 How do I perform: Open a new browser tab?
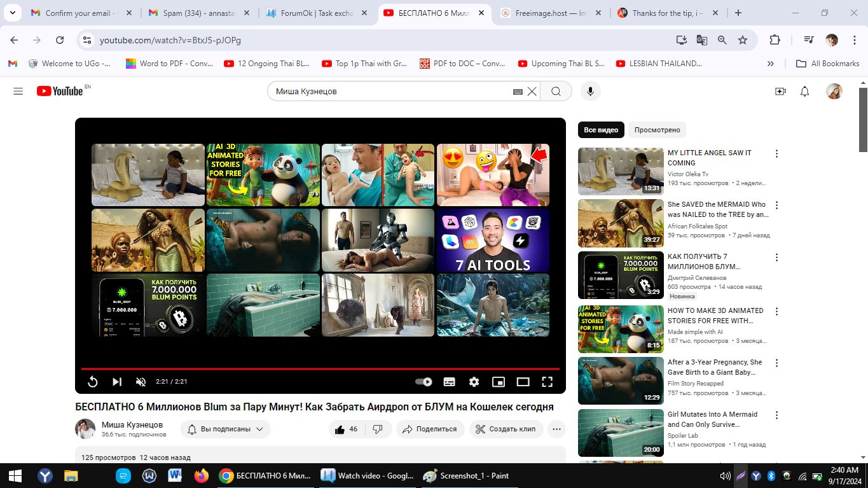738,13
